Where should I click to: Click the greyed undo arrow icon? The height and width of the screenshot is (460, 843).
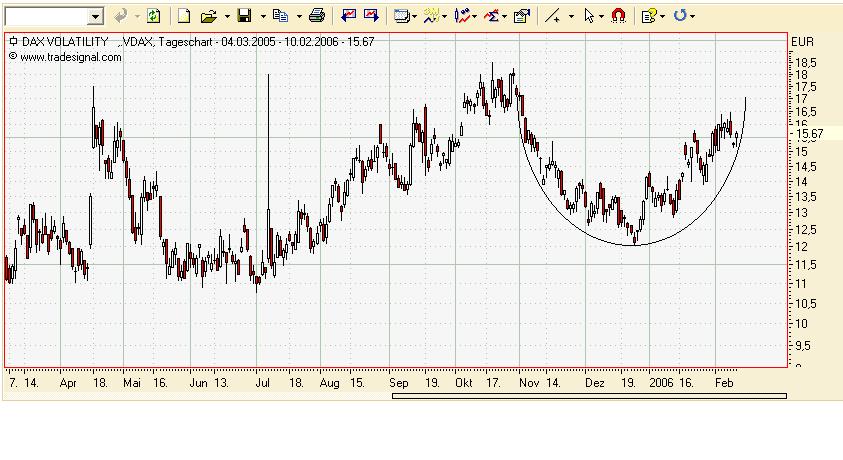pos(121,17)
